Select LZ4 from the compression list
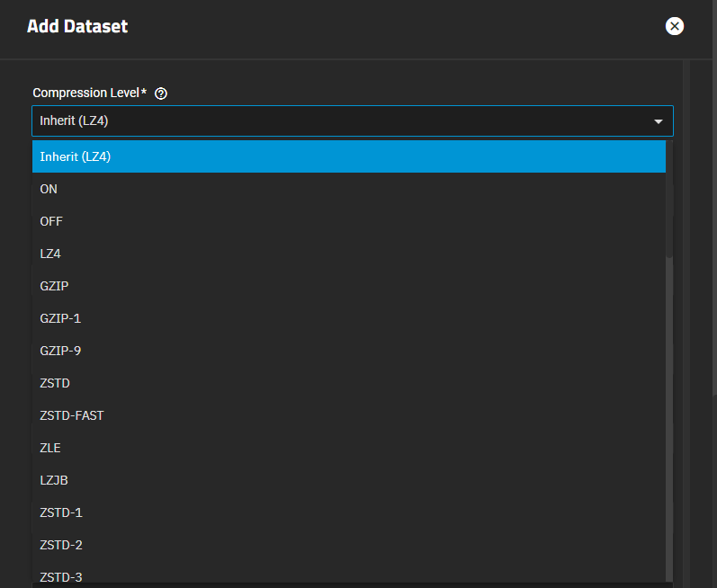 pyautogui.click(x=349, y=254)
